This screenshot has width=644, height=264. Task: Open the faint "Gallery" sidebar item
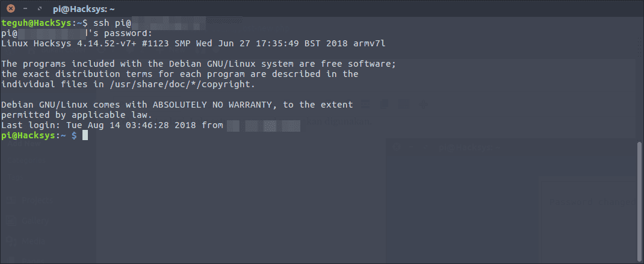pyautogui.click(x=35, y=222)
